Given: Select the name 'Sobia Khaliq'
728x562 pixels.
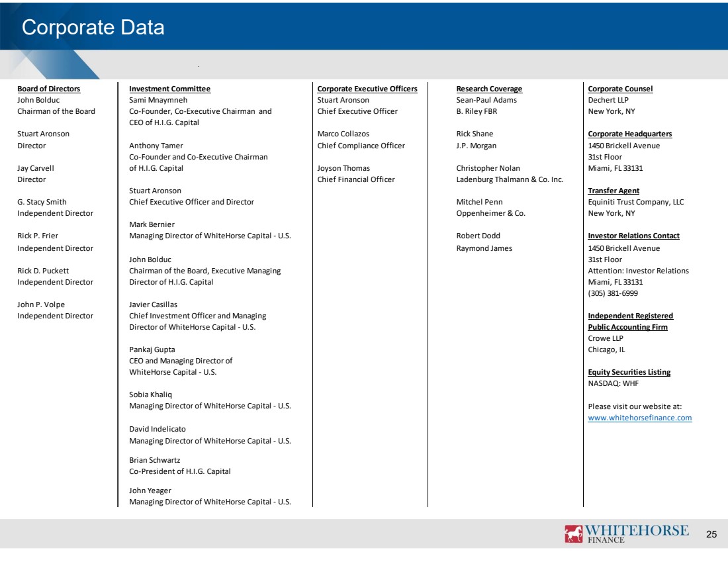Looking at the screenshot, I should 150,395.
